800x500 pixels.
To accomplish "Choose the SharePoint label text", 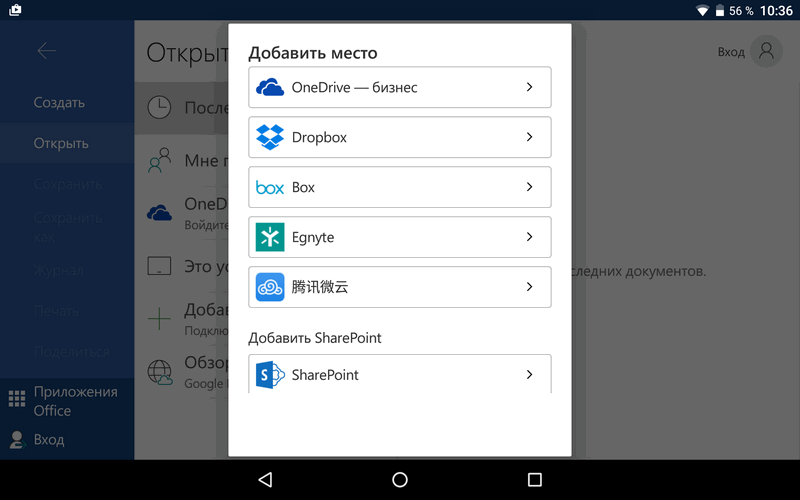I will tap(325, 375).
